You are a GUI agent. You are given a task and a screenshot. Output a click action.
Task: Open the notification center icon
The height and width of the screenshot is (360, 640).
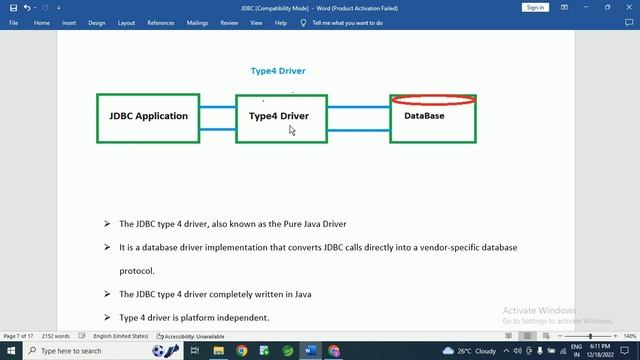[x=624, y=351]
